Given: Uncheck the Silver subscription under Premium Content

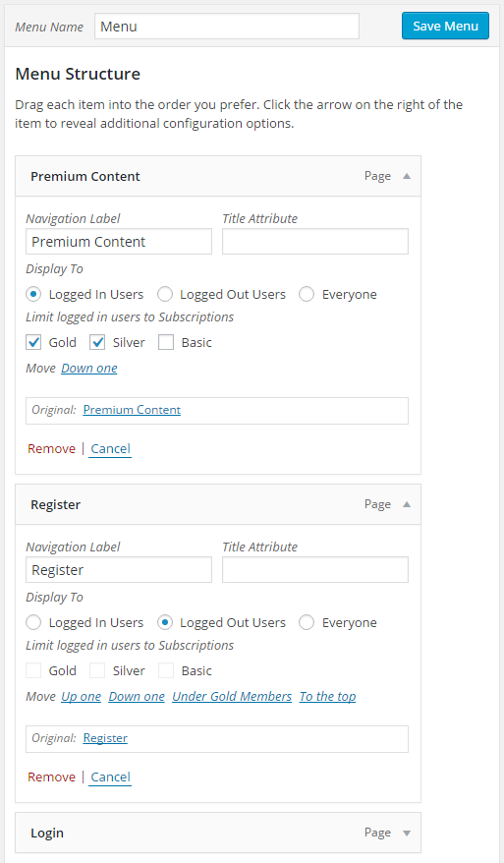Looking at the screenshot, I should point(97,342).
